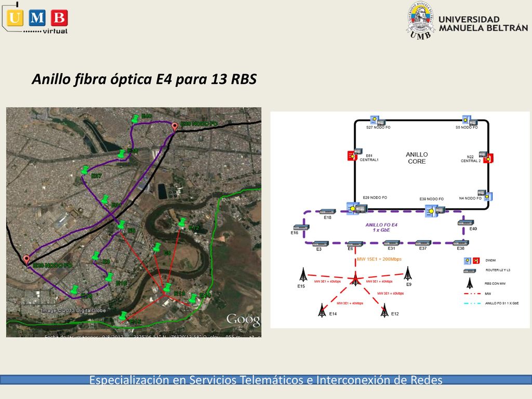The image size is (532, 399).
Task: Click the green E37 pin on the satellite map
Action: pyautogui.click(x=85, y=170)
